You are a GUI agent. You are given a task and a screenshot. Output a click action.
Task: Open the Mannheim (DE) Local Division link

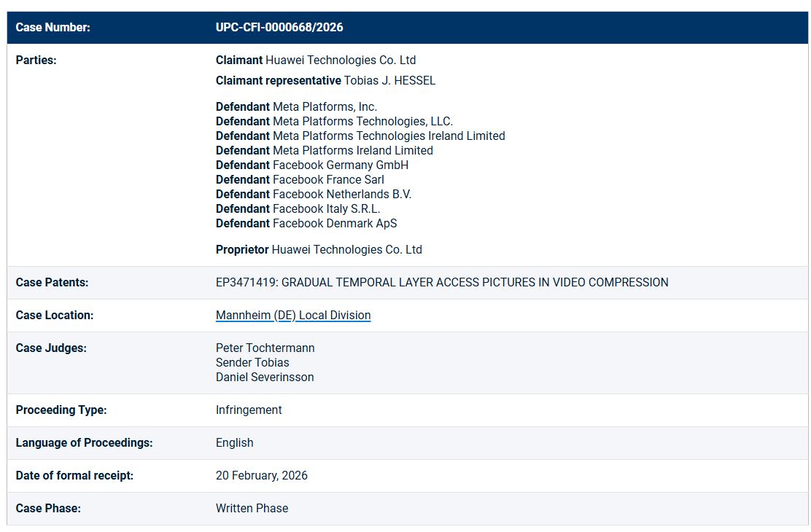click(x=293, y=316)
